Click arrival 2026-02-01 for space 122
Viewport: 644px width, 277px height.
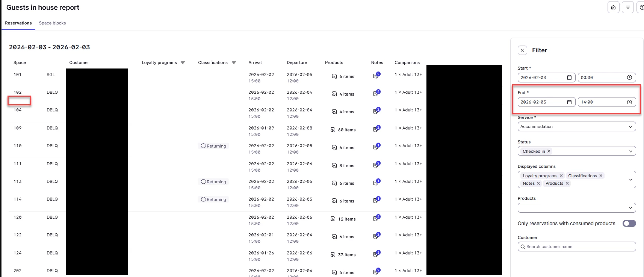tap(261, 235)
